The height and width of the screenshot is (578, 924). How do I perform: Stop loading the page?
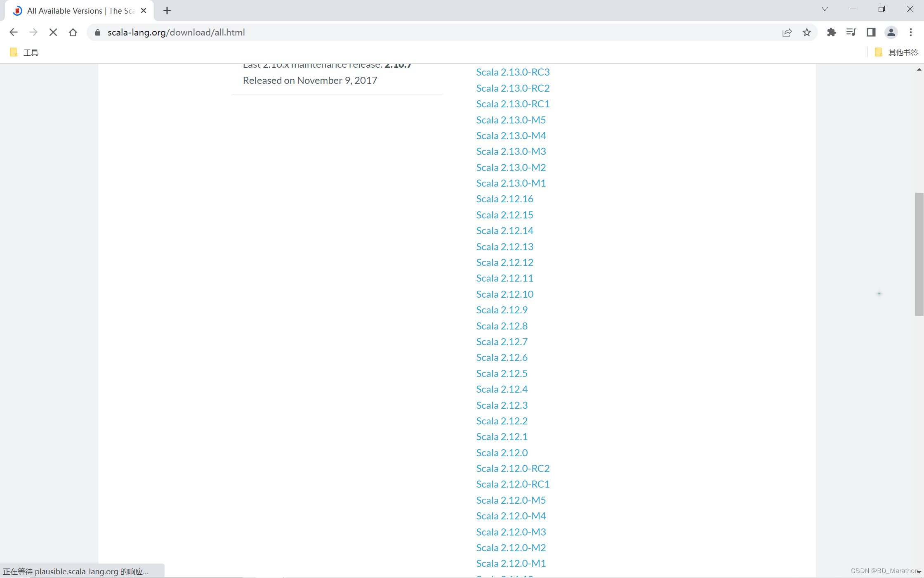pos(53,32)
